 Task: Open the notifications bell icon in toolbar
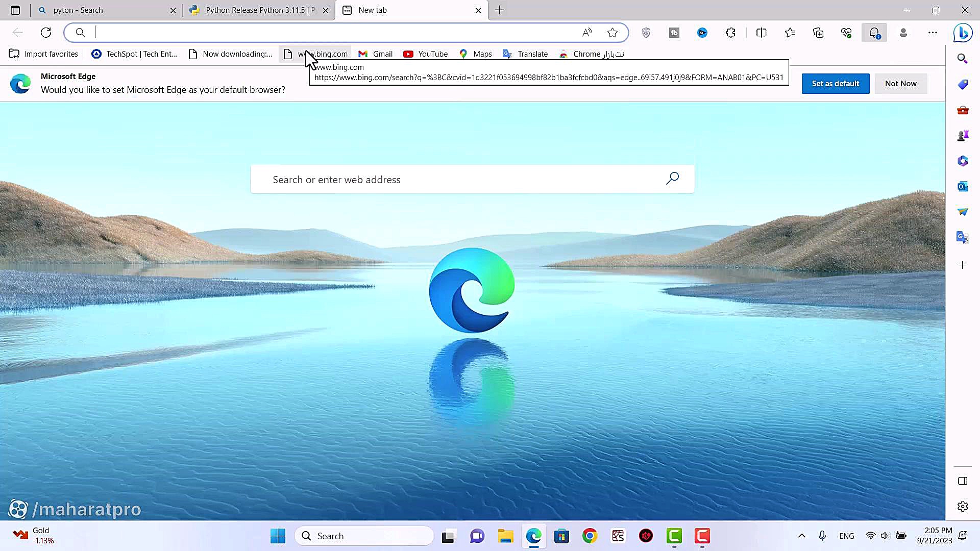point(874,33)
